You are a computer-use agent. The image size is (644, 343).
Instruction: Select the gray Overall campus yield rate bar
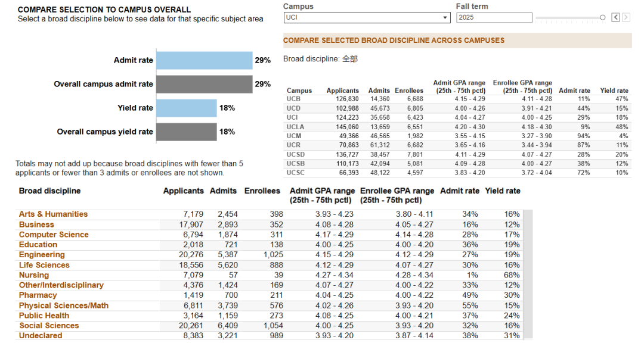coord(187,132)
